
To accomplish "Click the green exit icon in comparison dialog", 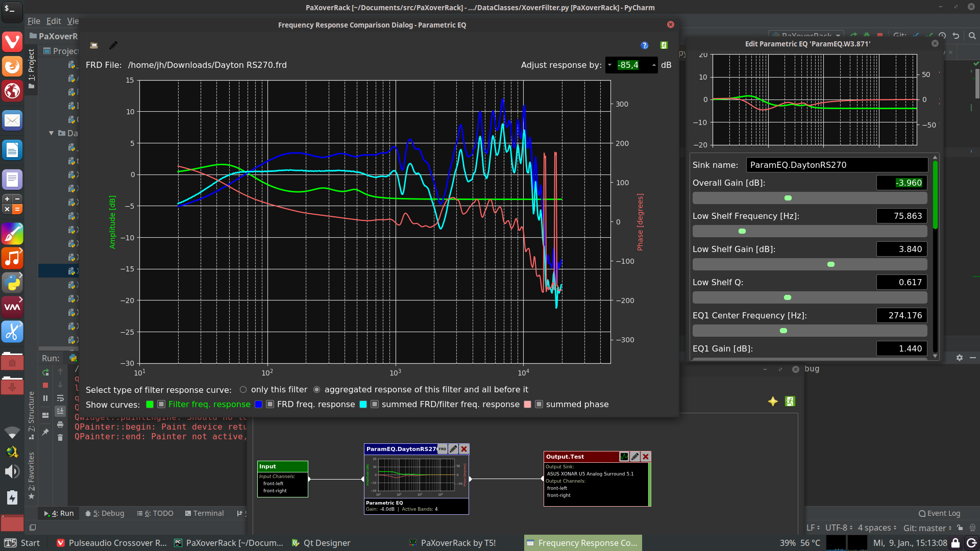I will point(664,45).
